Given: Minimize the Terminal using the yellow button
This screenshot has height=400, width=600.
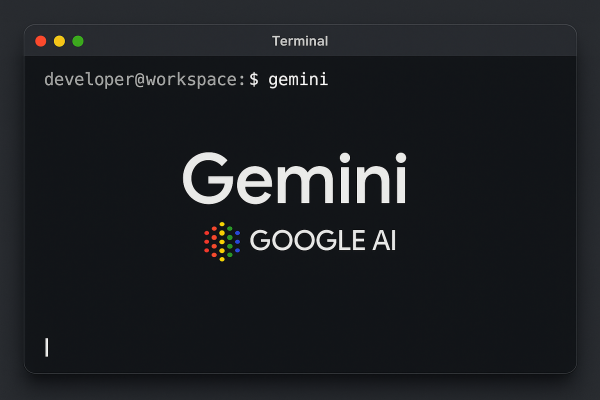Looking at the screenshot, I should 59,41.
